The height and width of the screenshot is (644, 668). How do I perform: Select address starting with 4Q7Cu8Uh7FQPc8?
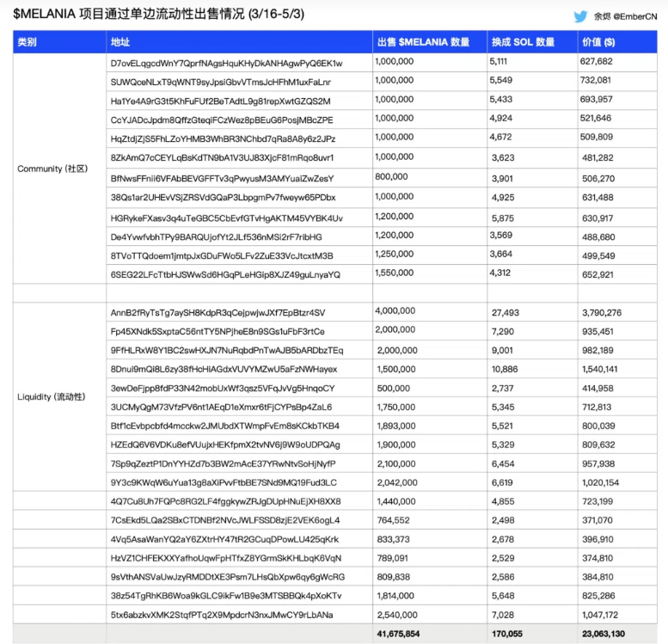(x=226, y=501)
